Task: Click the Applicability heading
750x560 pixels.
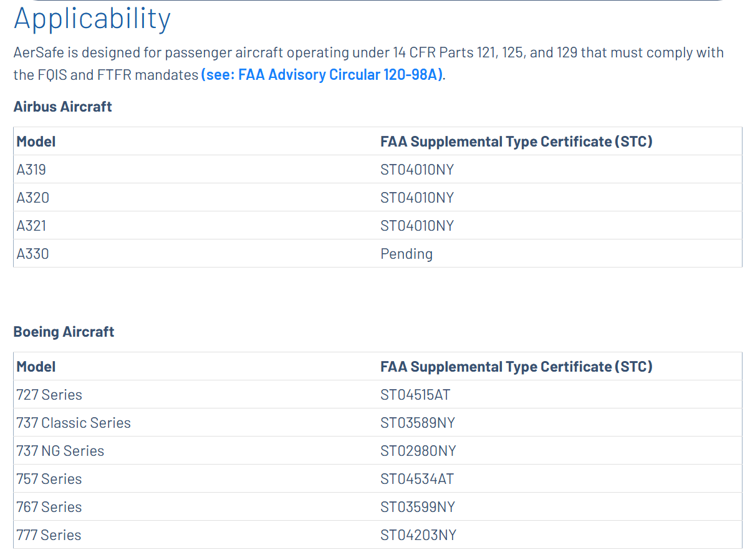Action: (x=92, y=19)
